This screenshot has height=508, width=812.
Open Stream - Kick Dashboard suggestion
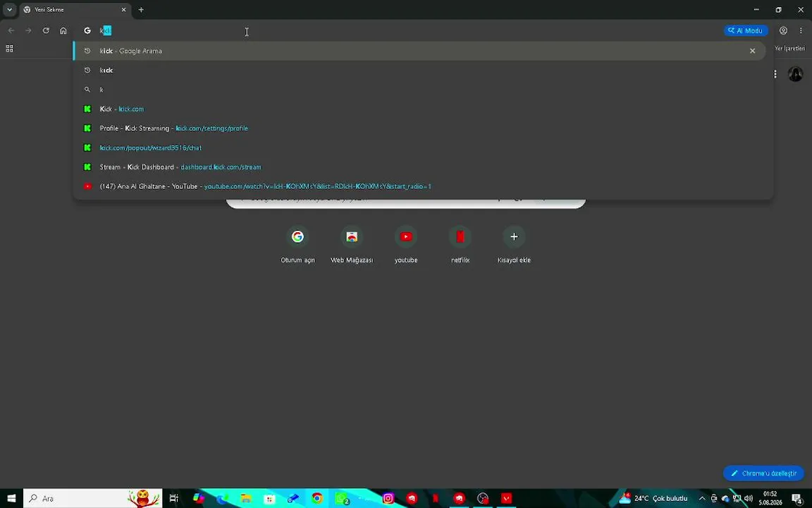click(x=419, y=167)
